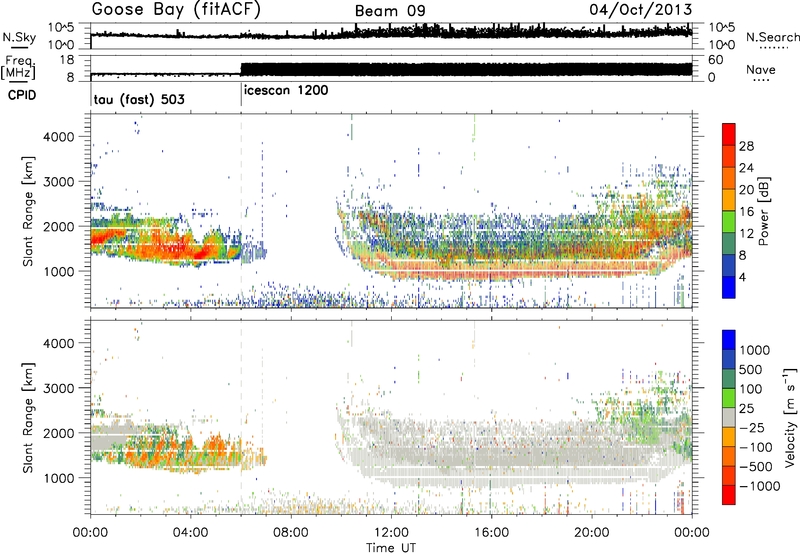Click the 'Time UT' axis label
The height and width of the screenshot is (554, 800).
[x=391, y=548]
